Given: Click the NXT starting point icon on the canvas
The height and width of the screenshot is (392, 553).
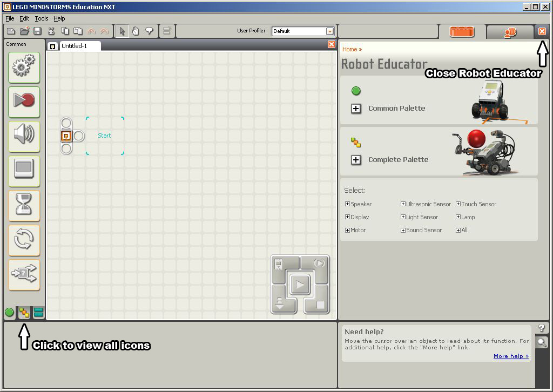Looking at the screenshot, I should 66,136.
